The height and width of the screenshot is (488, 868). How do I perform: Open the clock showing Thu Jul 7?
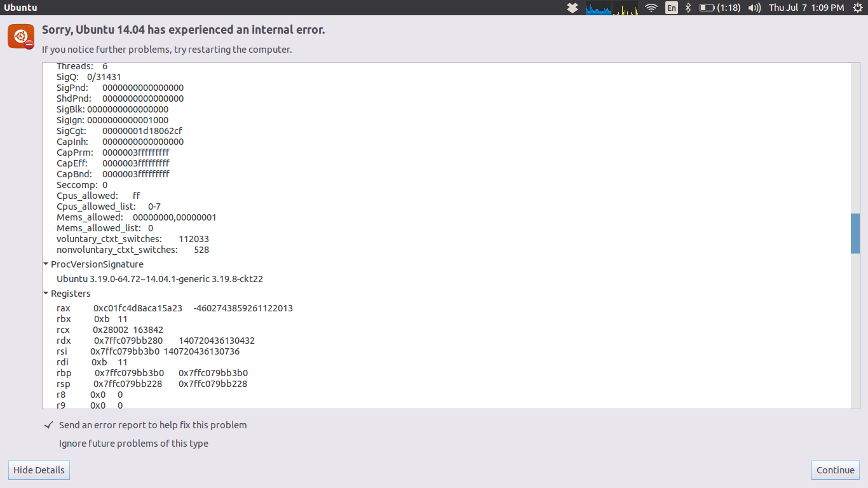806,8
